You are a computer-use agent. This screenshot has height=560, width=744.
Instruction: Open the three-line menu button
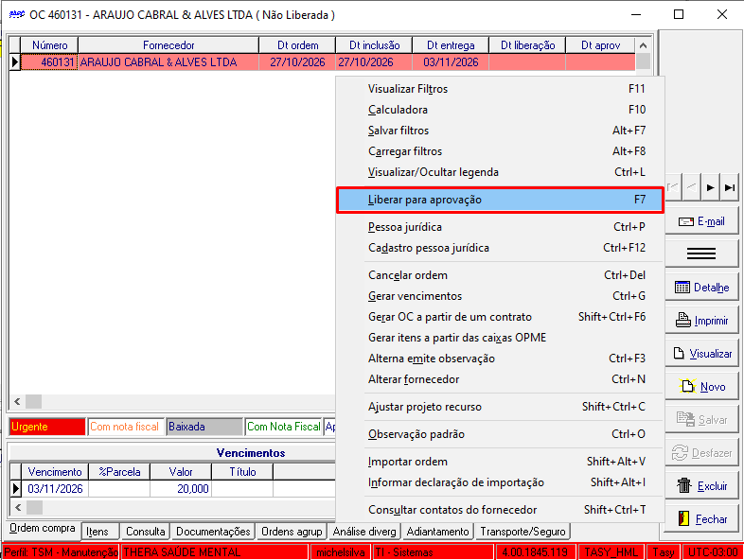(701, 254)
